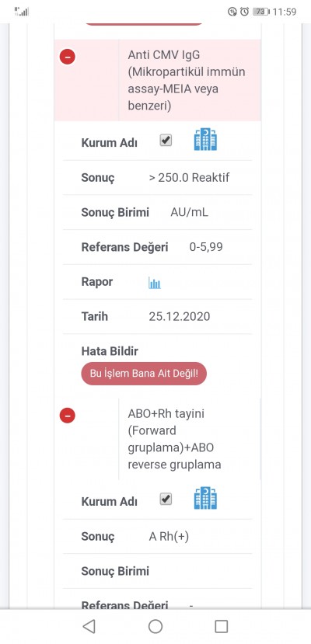311x644 pixels.
Task: Tap the battery indicator in the status bar
Action: (261, 12)
